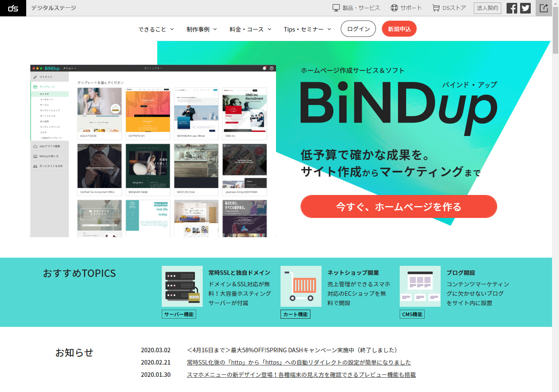The image size is (559, 392).
Task: Open the Twitter icon in the header
Action: pos(525,8)
